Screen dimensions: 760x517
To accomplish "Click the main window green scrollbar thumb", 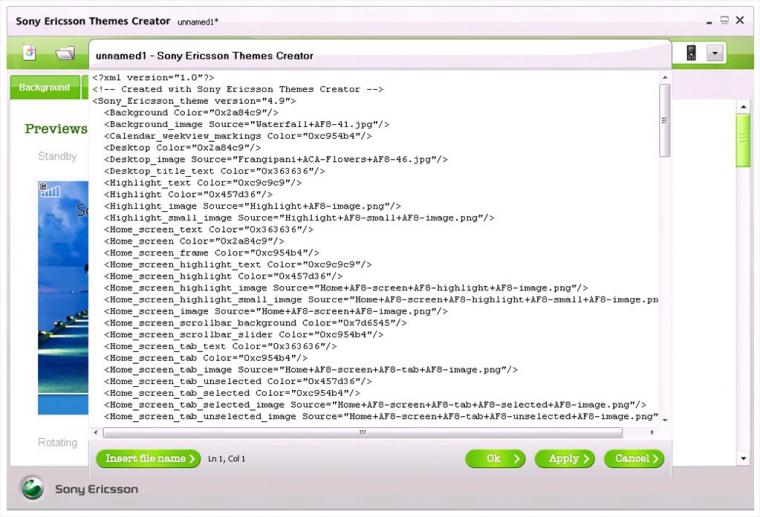I will (743, 141).
